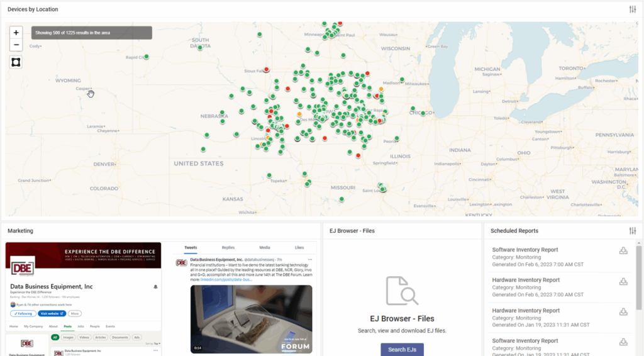Image resolution: width=644 pixels, height=356 pixels.
Task: Click the DBE avatar beside the tweet
Action: (182, 263)
